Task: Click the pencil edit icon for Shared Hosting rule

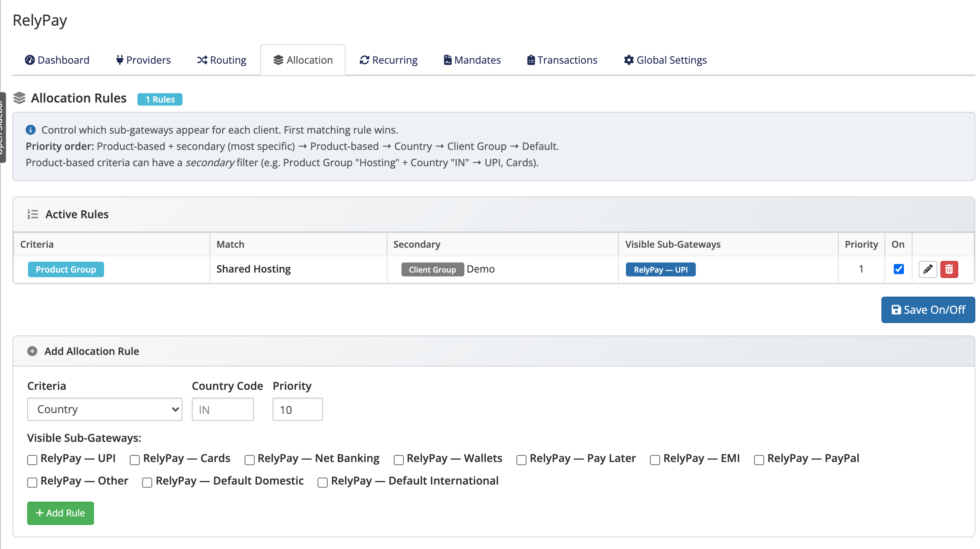Action: [928, 269]
